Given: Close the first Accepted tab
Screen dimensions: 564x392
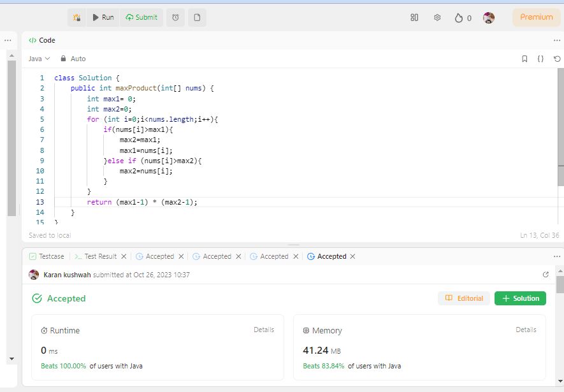Looking at the screenshot, I should tap(181, 256).
